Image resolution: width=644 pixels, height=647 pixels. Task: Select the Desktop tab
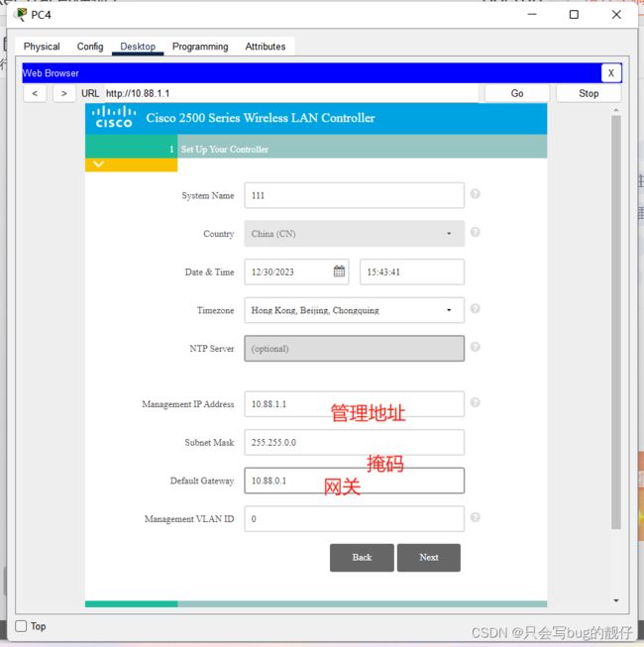click(x=138, y=47)
